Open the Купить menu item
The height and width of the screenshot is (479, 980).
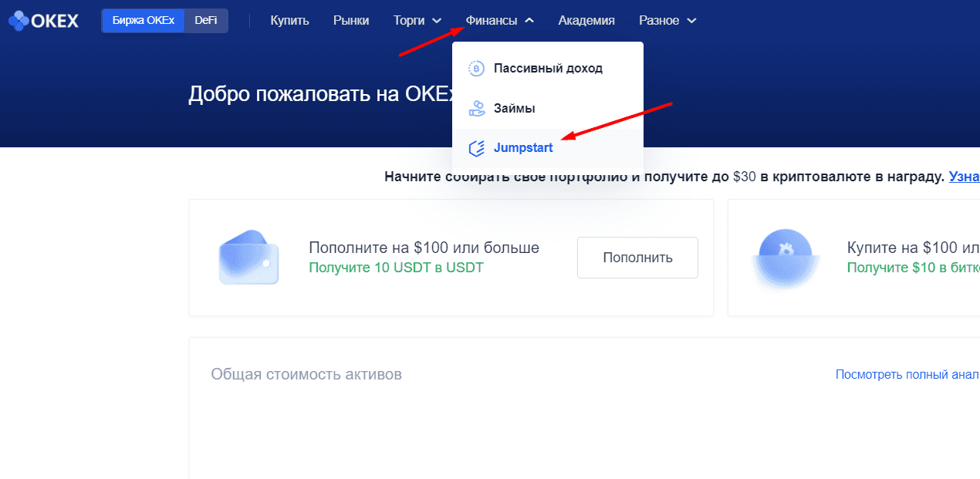[x=289, y=21]
